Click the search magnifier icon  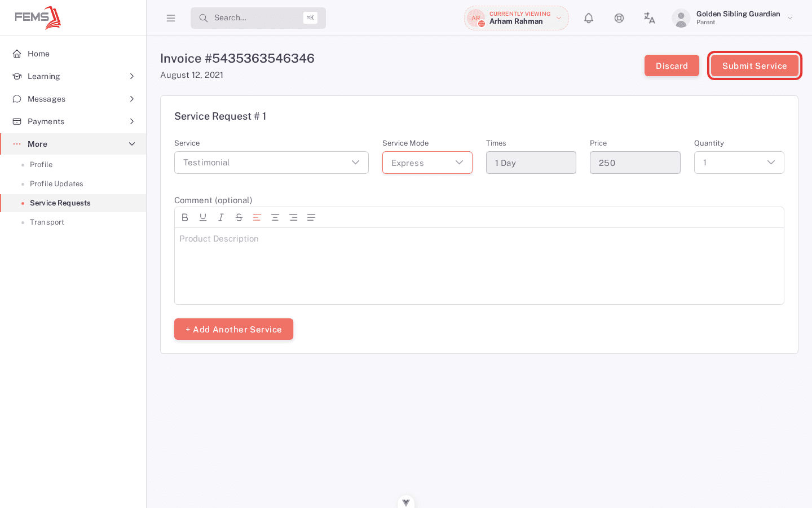click(x=204, y=18)
